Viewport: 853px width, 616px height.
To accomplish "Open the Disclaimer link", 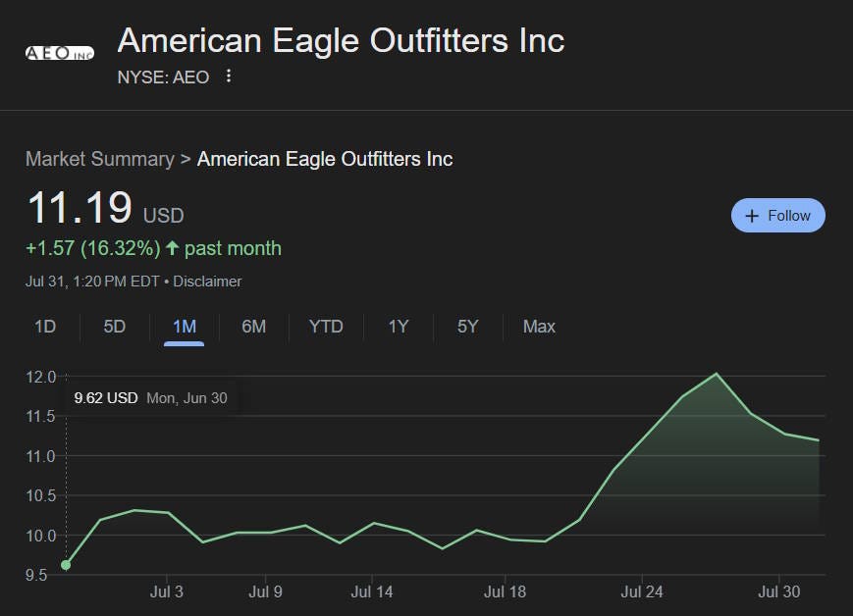I will (207, 282).
